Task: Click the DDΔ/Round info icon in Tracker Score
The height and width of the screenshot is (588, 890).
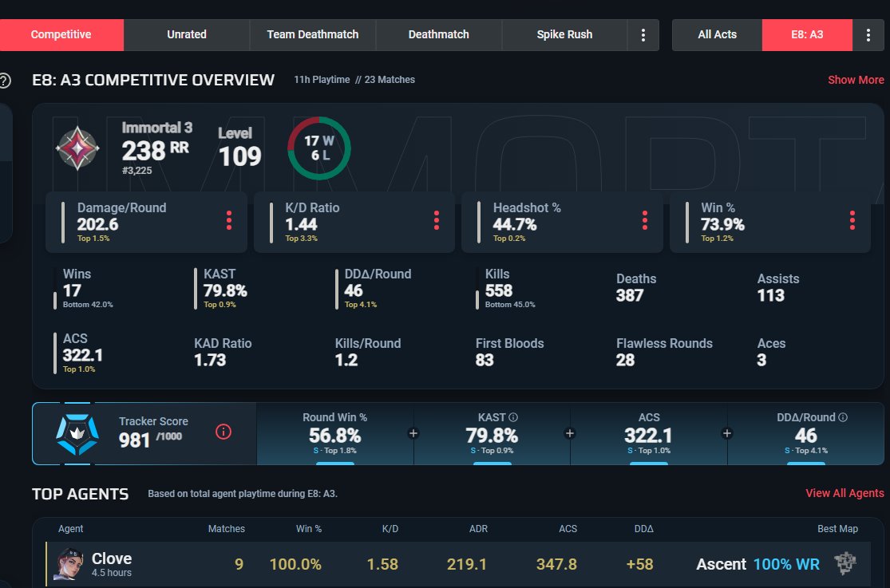Action: (x=843, y=417)
